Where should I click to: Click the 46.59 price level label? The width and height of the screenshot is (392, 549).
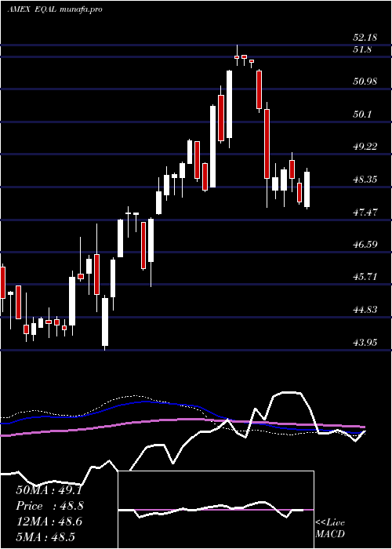click(365, 245)
